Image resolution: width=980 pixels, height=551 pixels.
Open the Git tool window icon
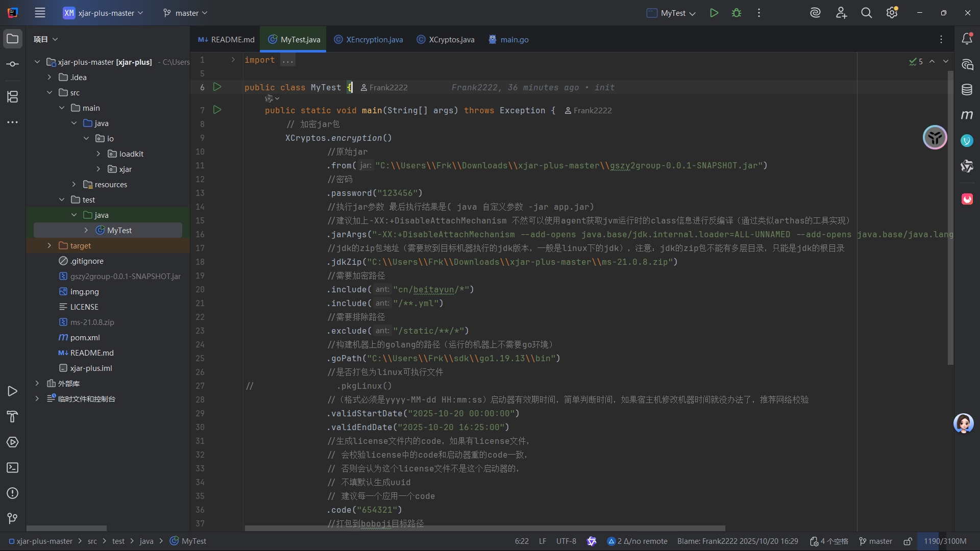click(x=13, y=519)
